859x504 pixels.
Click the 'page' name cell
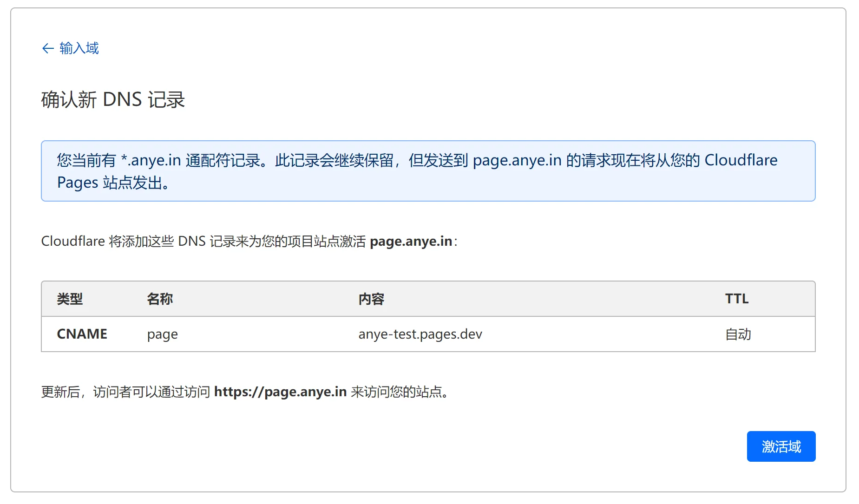[x=163, y=334]
